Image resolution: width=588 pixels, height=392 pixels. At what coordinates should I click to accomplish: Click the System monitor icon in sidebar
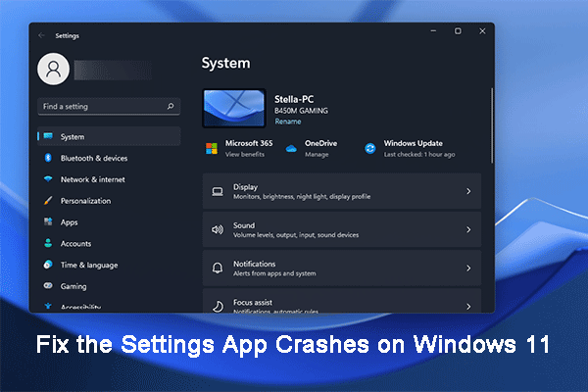point(48,136)
